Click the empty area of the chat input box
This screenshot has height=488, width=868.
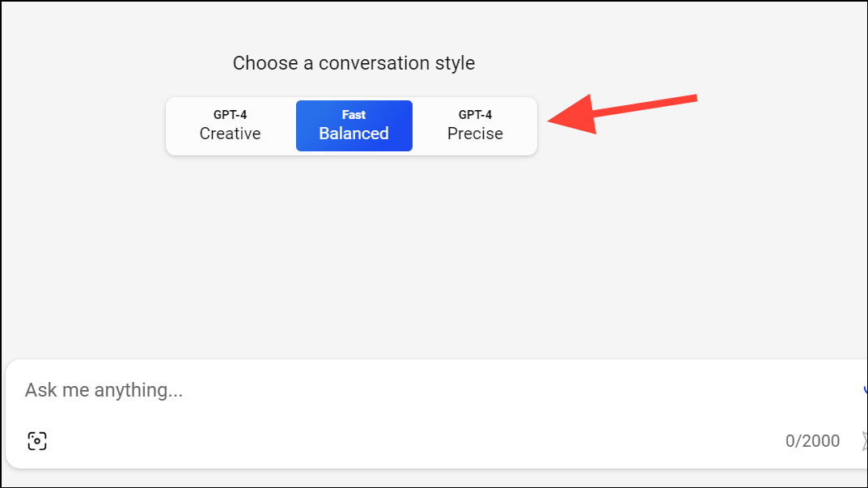(485, 413)
